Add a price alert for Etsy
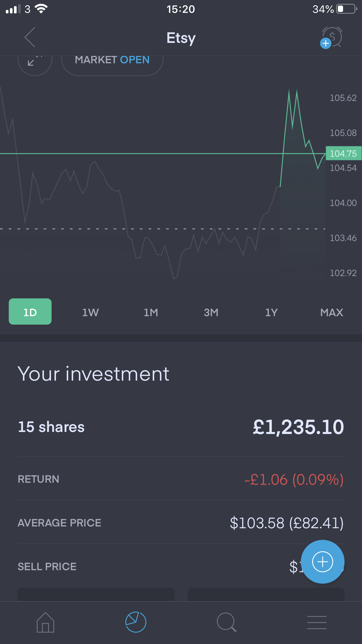 pos(332,37)
